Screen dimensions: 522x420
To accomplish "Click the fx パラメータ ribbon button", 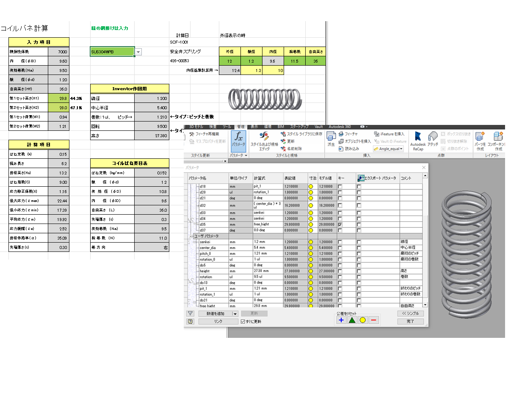I will (x=238, y=139).
